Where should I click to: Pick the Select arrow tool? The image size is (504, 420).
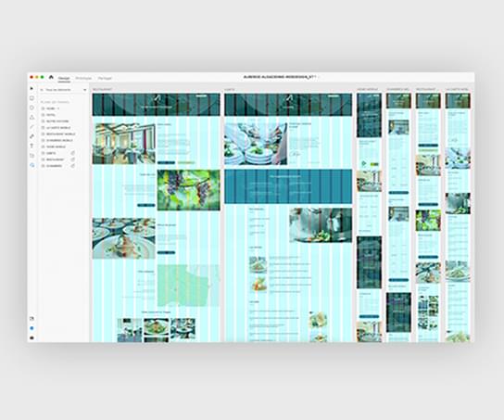31,88
